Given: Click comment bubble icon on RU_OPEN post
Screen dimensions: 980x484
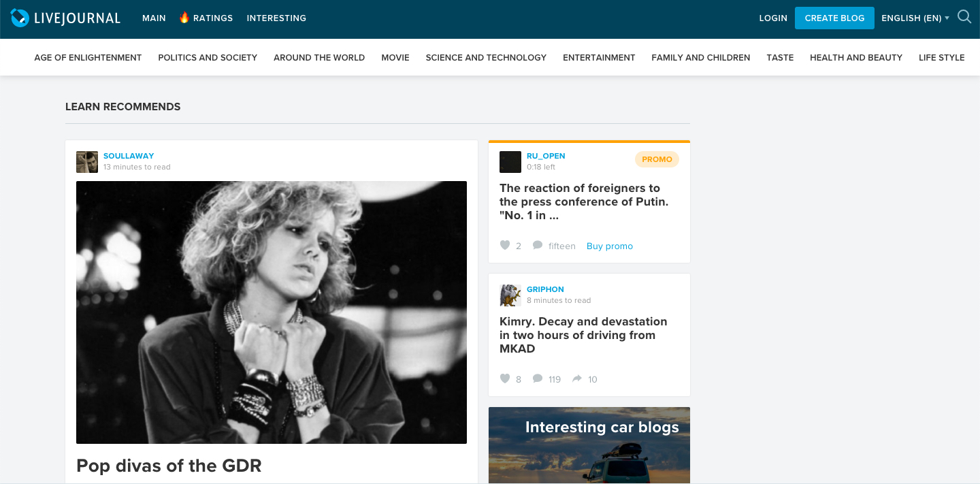Looking at the screenshot, I should (538, 245).
